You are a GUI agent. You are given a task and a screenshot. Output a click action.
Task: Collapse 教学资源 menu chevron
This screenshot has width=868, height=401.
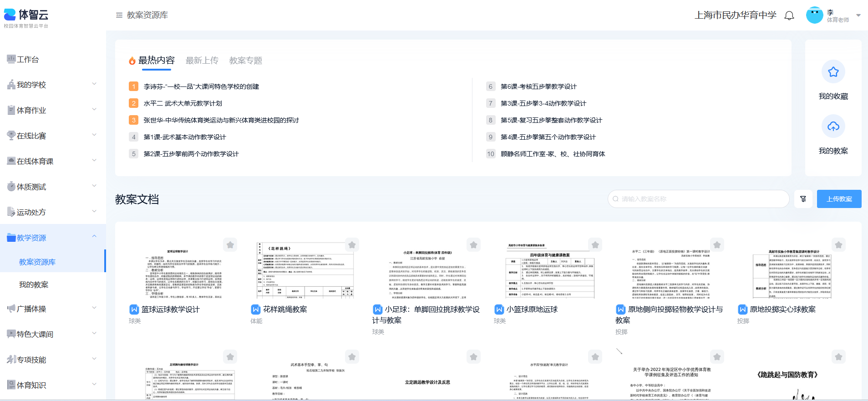click(x=94, y=236)
